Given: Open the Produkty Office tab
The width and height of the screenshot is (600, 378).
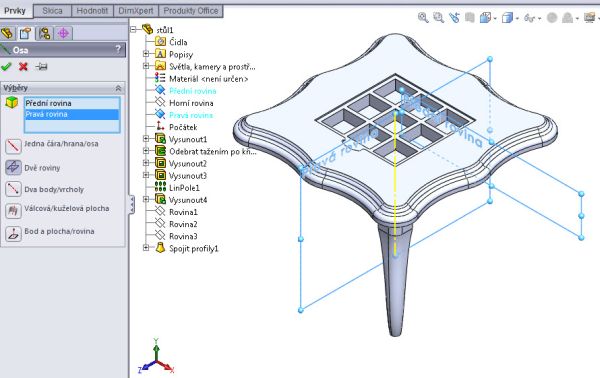Looking at the screenshot, I should click(191, 11).
